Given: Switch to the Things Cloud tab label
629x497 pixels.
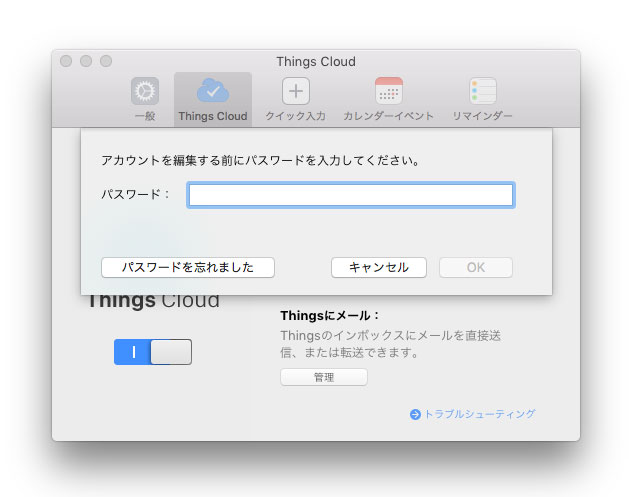Looking at the screenshot, I should tap(213, 116).
